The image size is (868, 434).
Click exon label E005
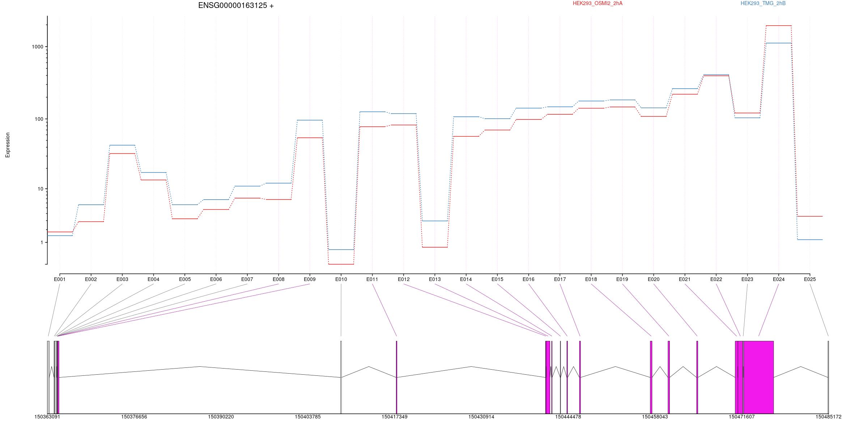[185, 279]
